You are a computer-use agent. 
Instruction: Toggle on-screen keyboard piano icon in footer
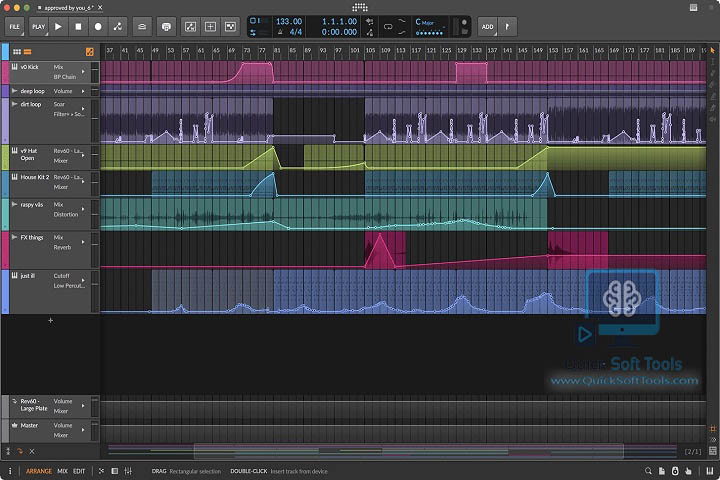click(x=710, y=471)
